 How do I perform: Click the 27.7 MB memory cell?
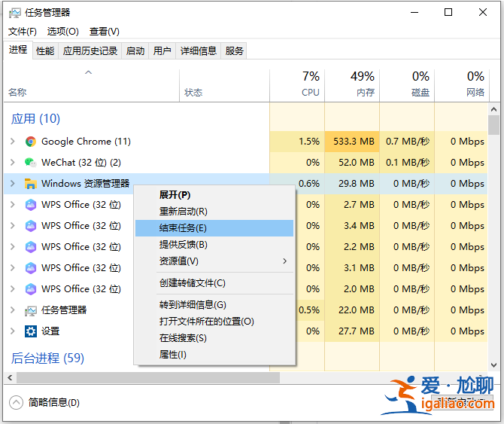click(x=352, y=331)
